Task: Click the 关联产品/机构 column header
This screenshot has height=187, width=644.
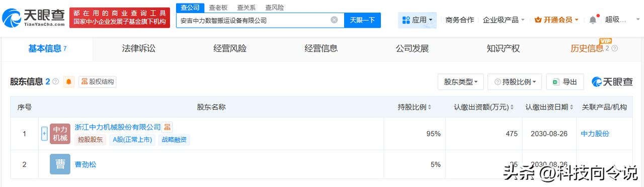Action: click(x=604, y=107)
